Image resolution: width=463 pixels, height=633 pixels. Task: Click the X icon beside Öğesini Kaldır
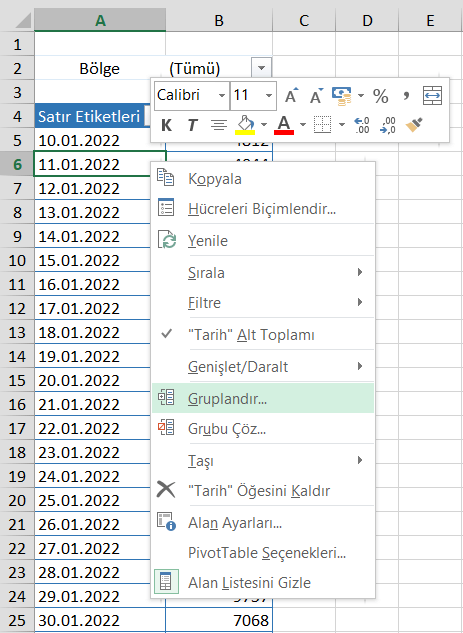tap(166, 490)
